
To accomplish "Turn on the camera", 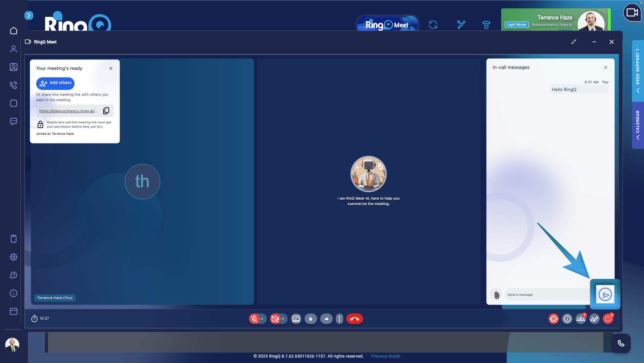I will click(x=276, y=319).
